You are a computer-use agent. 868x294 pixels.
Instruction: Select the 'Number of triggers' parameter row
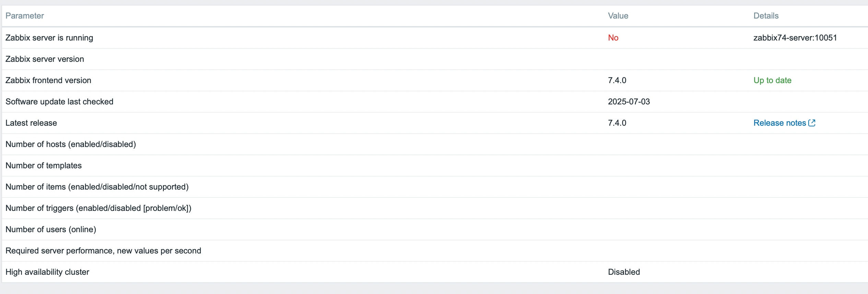(x=435, y=208)
